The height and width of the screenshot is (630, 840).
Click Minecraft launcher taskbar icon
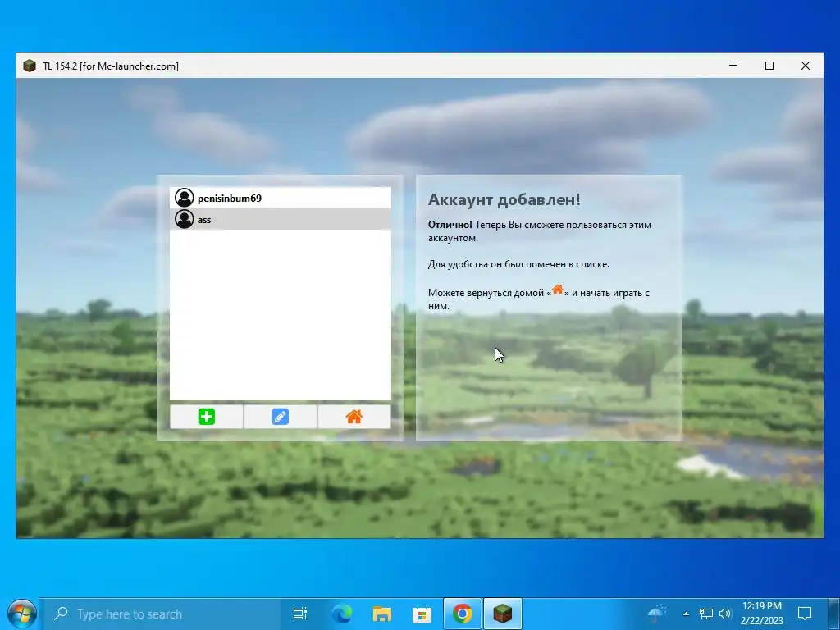[x=503, y=614]
